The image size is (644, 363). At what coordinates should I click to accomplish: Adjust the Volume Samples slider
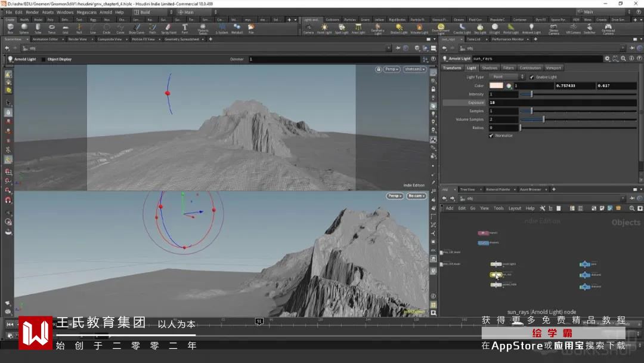pos(578,119)
